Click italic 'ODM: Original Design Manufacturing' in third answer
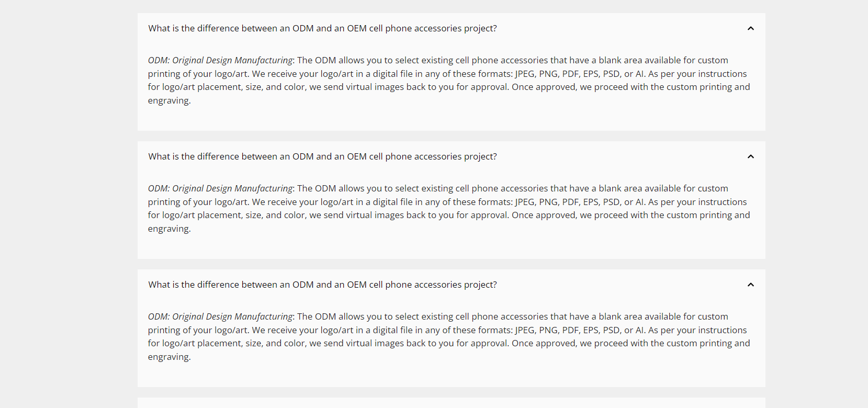Image resolution: width=868 pixels, height=408 pixels. point(220,316)
